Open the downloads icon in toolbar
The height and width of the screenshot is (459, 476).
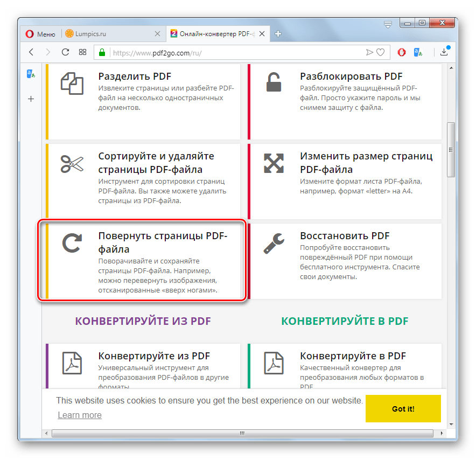click(x=444, y=52)
